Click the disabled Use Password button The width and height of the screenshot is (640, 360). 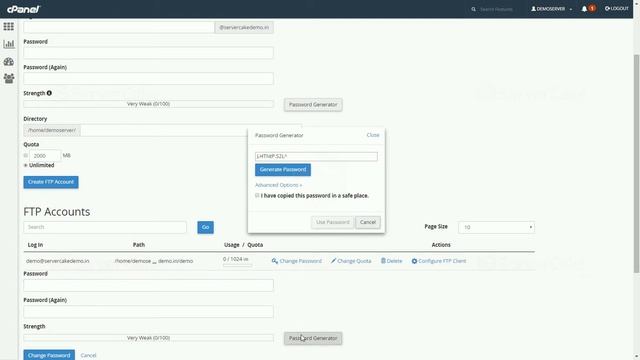point(333,222)
